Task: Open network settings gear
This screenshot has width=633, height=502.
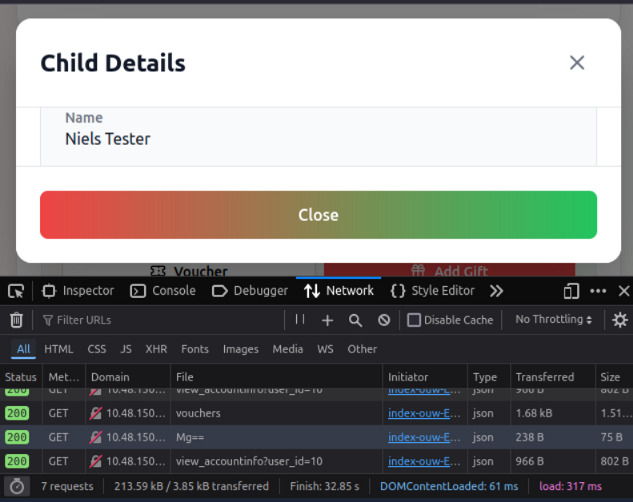Action: click(620, 320)
